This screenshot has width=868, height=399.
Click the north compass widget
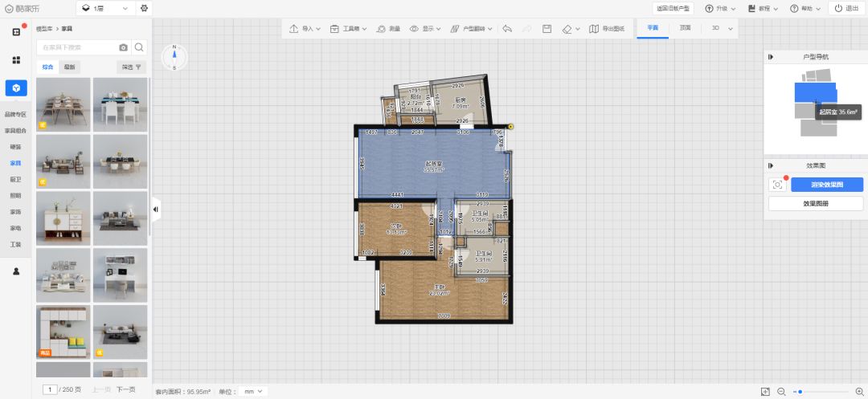(x=174, y=58)
